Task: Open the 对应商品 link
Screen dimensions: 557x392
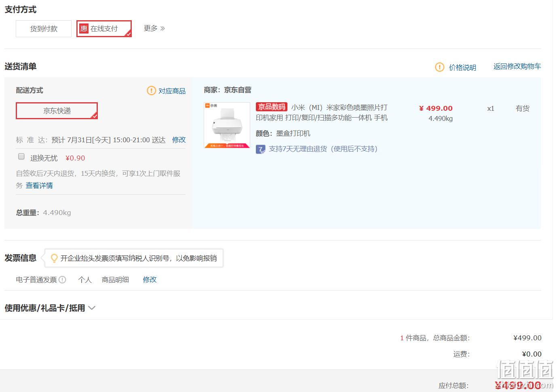Action: pyautogui.click(x=172, y=91)
